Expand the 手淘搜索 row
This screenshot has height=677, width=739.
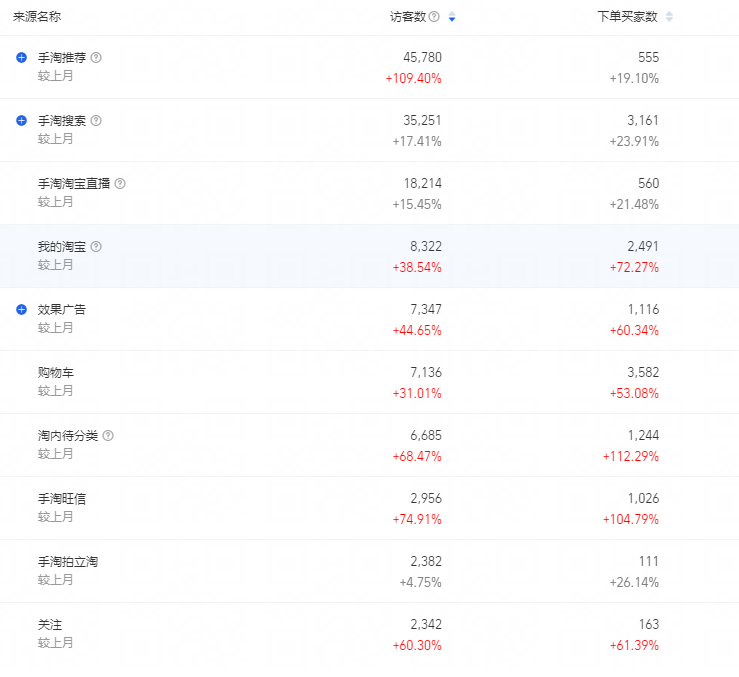21,121
